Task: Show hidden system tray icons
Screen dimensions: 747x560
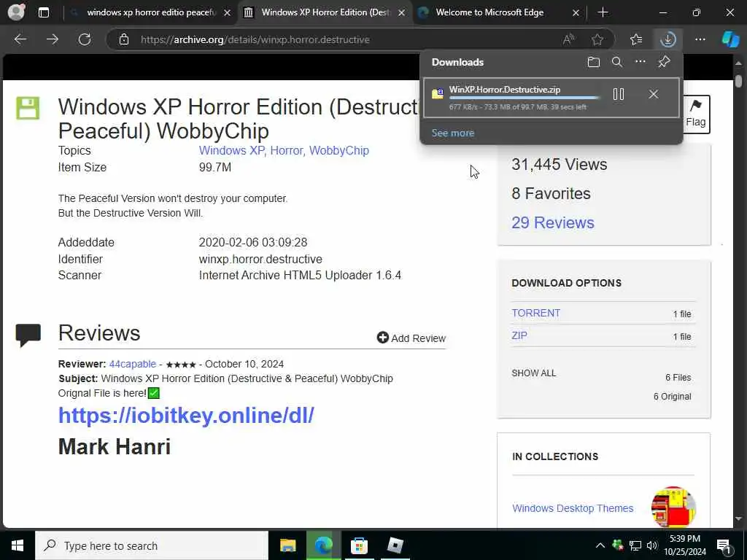Action: pos(600,545)
